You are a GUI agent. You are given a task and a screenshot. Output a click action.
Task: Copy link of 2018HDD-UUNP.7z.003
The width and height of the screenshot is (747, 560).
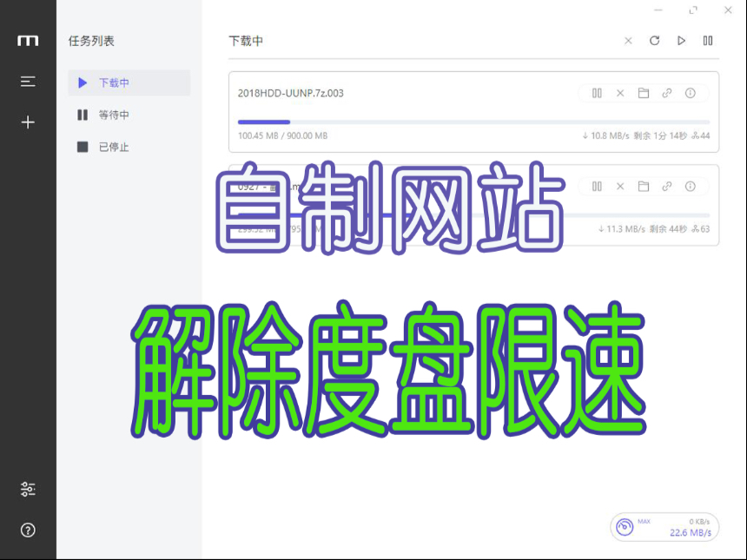(667, 93)
